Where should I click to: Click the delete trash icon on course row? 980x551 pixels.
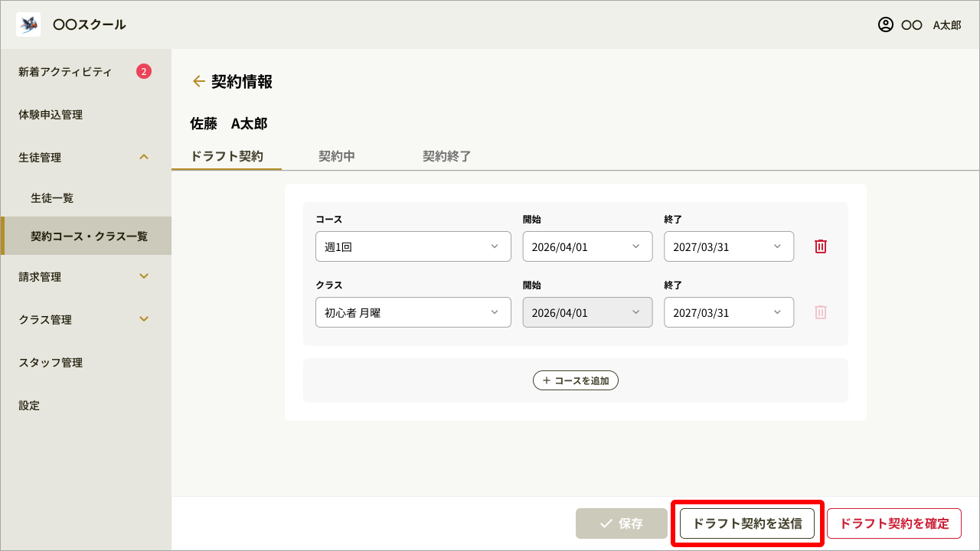tap(820, 246)
